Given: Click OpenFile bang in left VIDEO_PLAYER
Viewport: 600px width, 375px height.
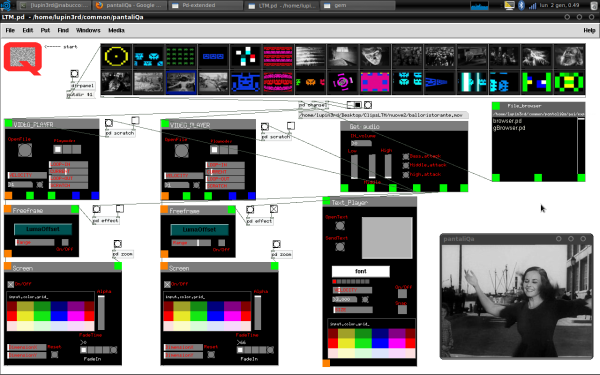Looking at the screenshot, I should 25,150.
